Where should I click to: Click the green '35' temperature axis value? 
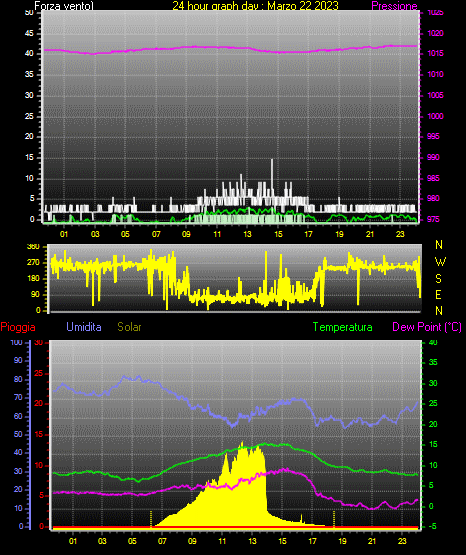coord(433,362)
